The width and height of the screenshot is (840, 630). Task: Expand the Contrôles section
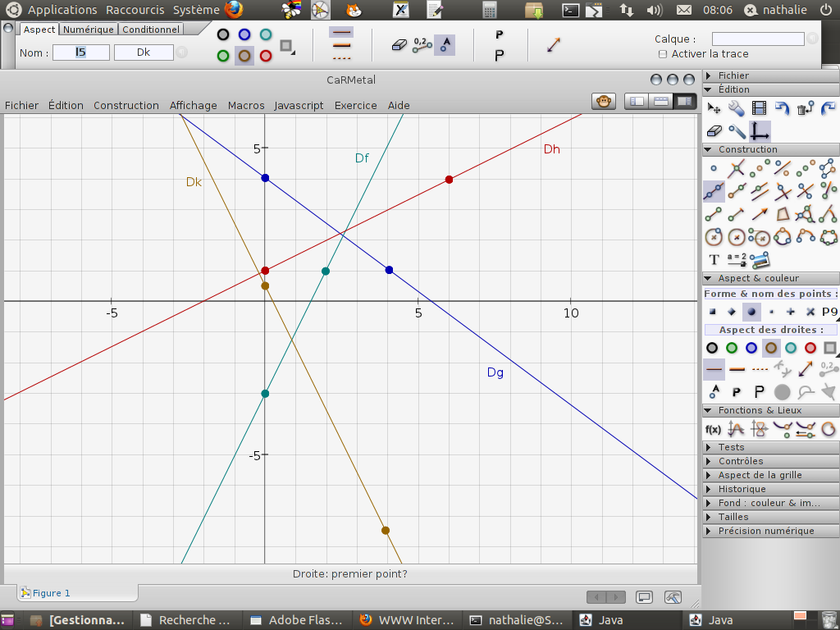pos(771,461)
